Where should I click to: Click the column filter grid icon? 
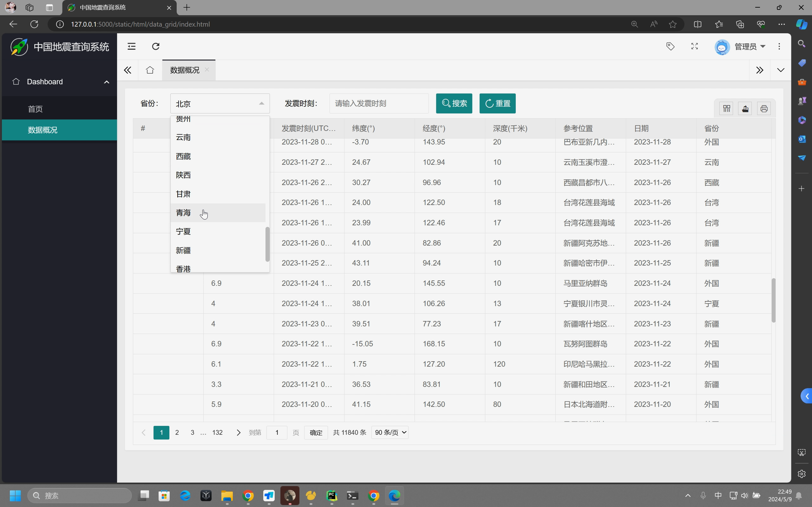(726, 109)
